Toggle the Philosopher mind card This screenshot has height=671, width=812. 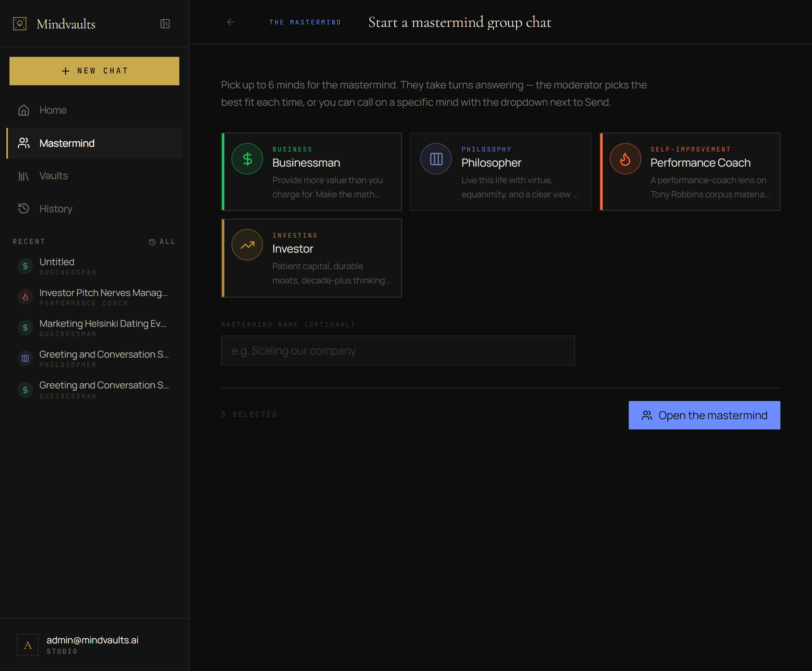[501, 172]
